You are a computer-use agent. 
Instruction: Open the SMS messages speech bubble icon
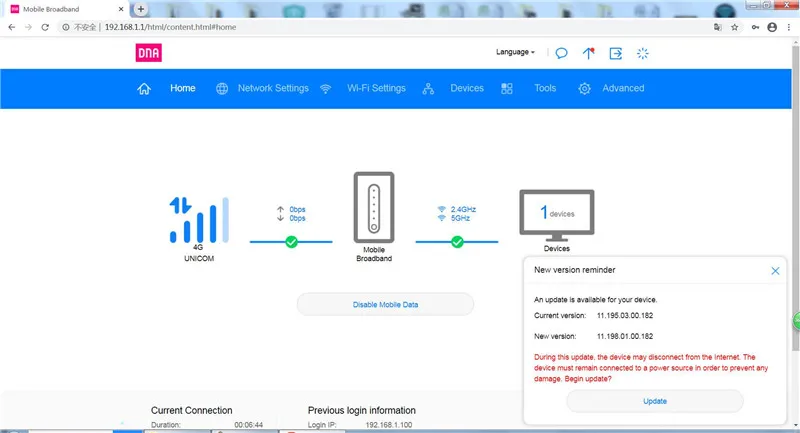click(561, 53)
